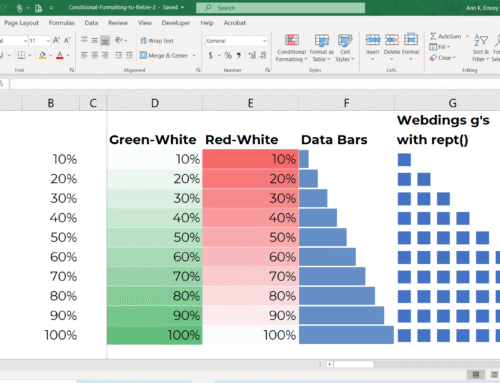The width and height of the screenshot is (500, 383).
Task: Select the green 100% cell
Action: click(155, 335)
